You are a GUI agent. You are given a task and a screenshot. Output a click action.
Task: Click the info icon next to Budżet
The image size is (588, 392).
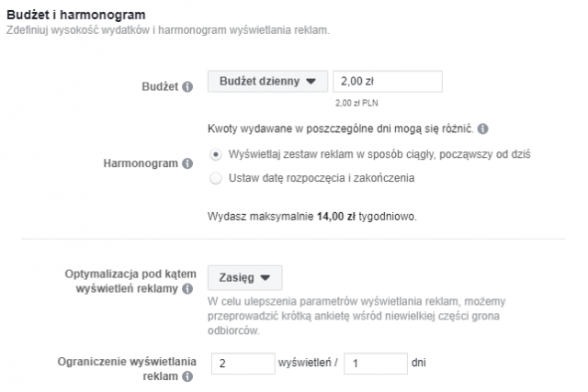[188, 87]
